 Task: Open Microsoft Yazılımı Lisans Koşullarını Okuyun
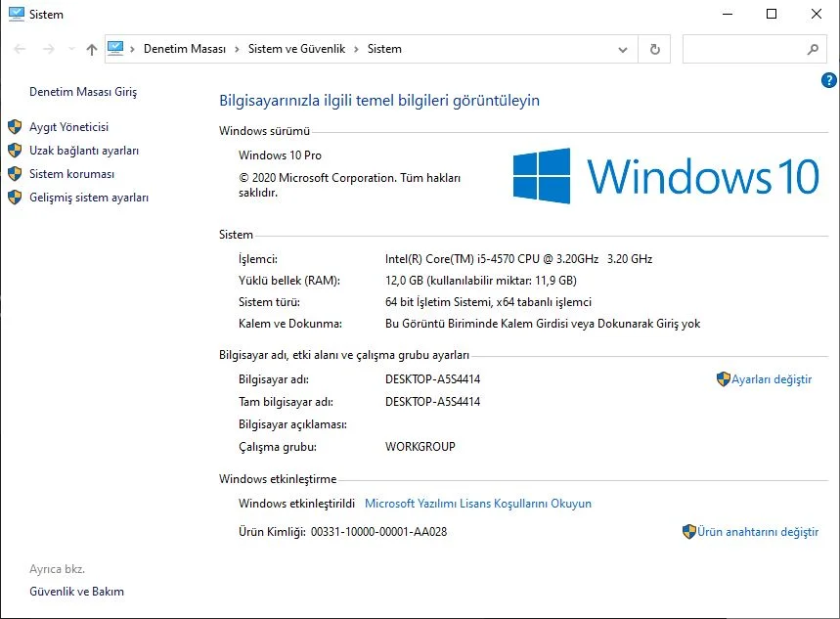478,504
